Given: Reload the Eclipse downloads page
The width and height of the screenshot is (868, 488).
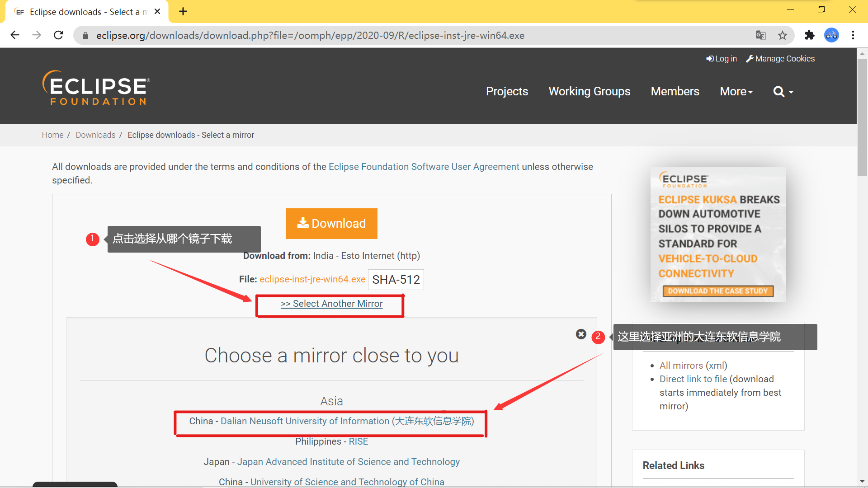Looking at the screenshot, I should click(x=58, y=35).
